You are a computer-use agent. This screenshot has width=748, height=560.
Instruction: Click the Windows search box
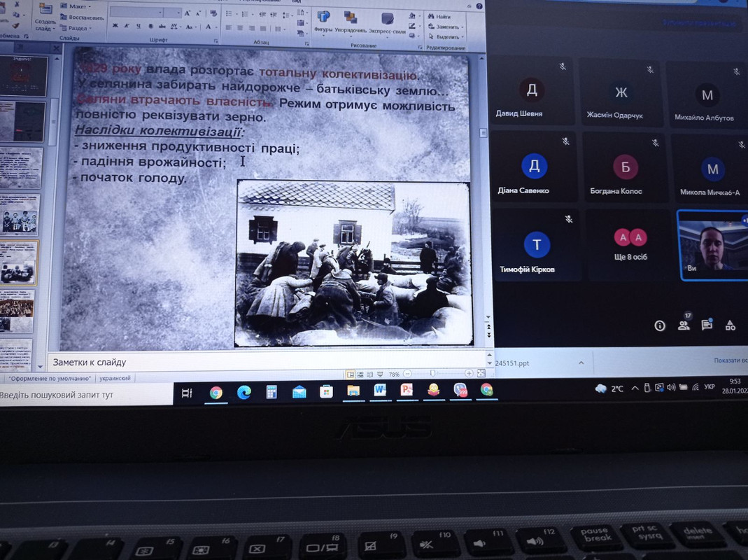86,395
